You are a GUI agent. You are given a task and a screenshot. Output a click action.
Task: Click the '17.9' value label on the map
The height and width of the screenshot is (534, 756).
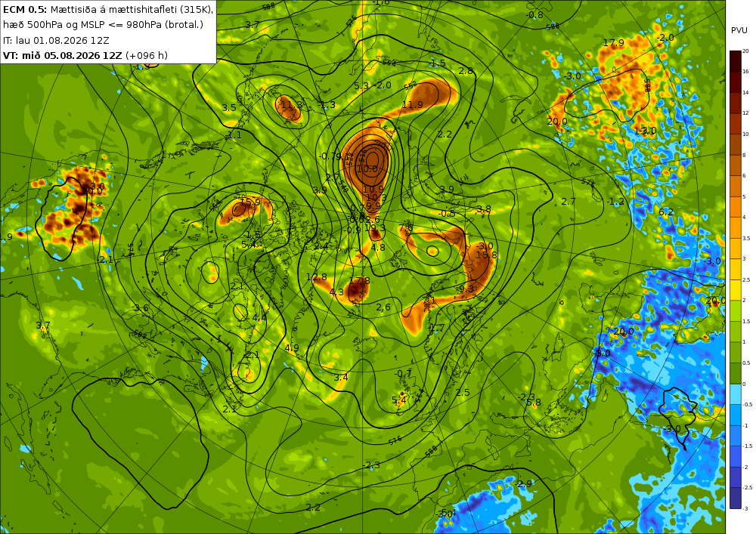coord(613,43)
